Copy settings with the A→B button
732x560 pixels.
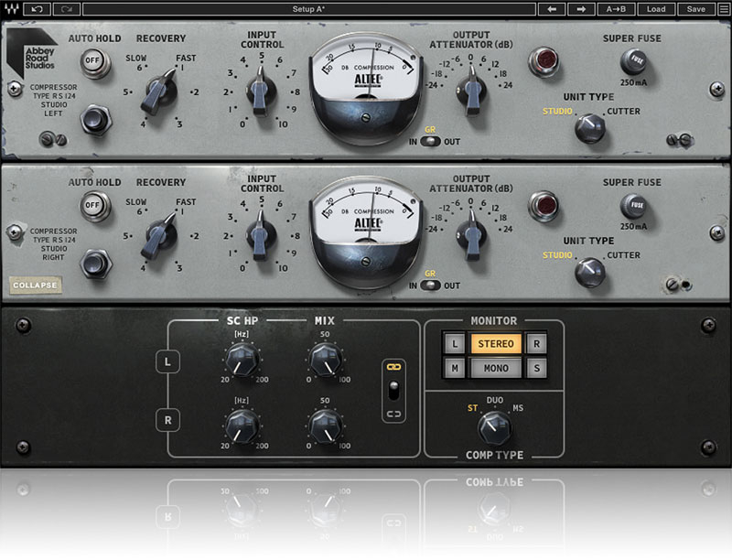[616, 9]
